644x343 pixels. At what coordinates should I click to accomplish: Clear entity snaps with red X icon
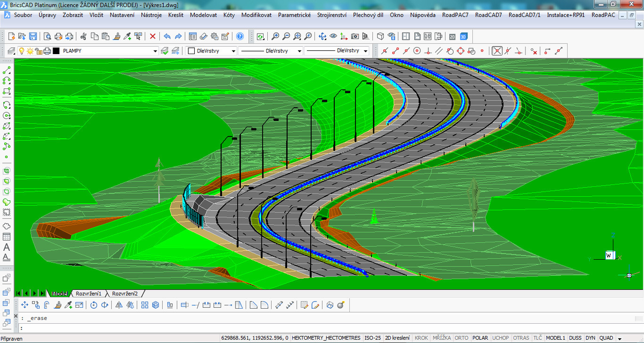534,51
